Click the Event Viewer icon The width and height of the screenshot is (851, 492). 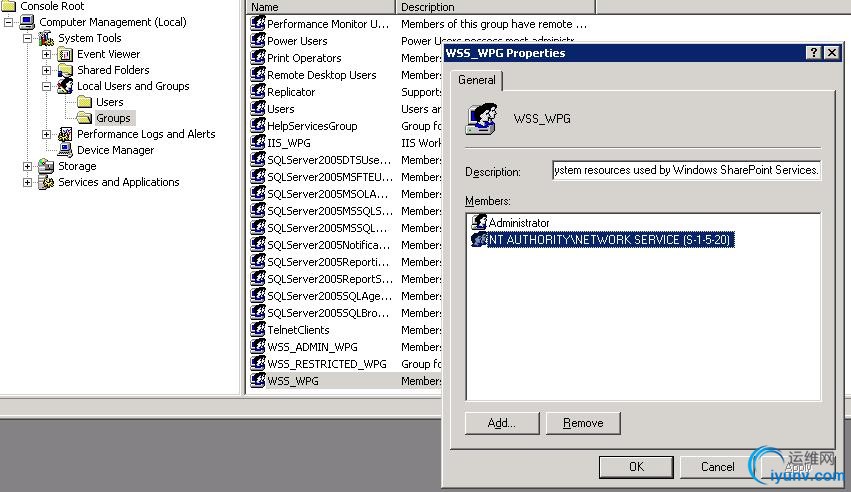[x=65, y=54]
